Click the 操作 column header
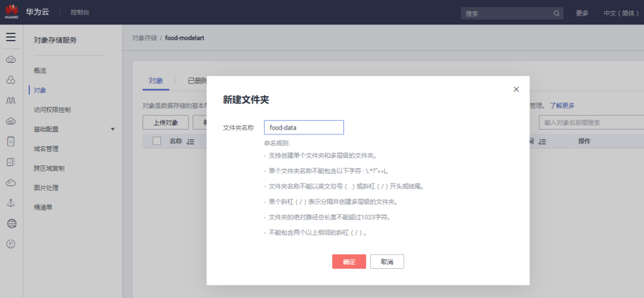This screenshot has width=644, height=298. (x=584, y=141)
